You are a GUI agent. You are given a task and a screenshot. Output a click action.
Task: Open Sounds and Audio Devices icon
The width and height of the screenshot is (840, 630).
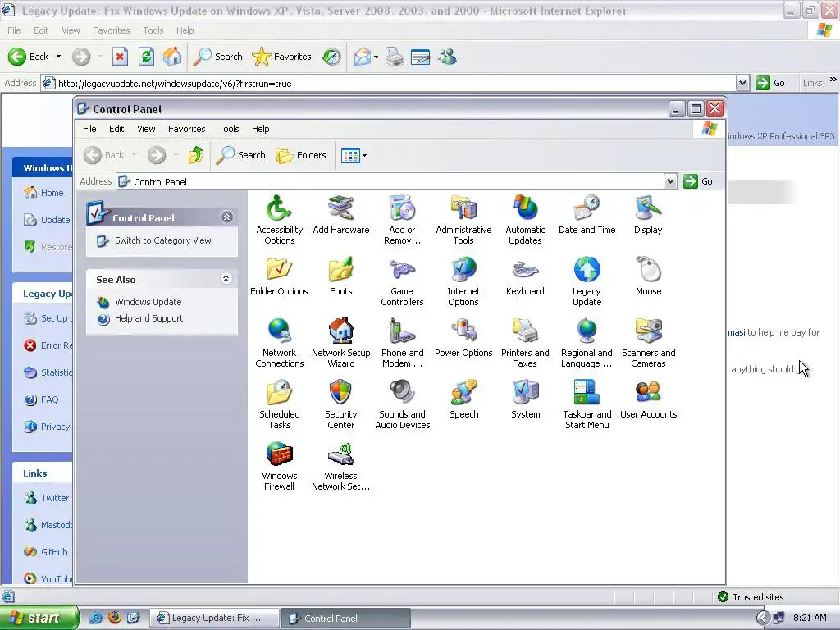[402, 404]
